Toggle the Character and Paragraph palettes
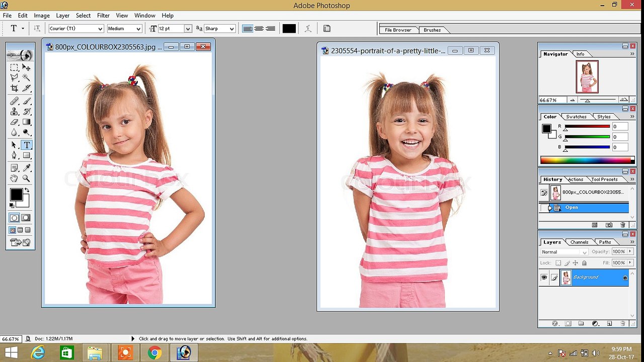This screenshot has height=362, width=644. coord(327,29)
